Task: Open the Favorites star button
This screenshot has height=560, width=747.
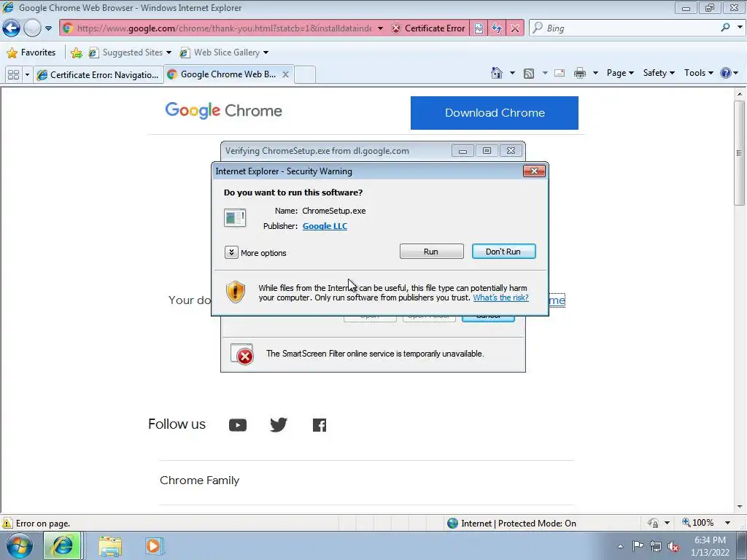Action: 31,52
